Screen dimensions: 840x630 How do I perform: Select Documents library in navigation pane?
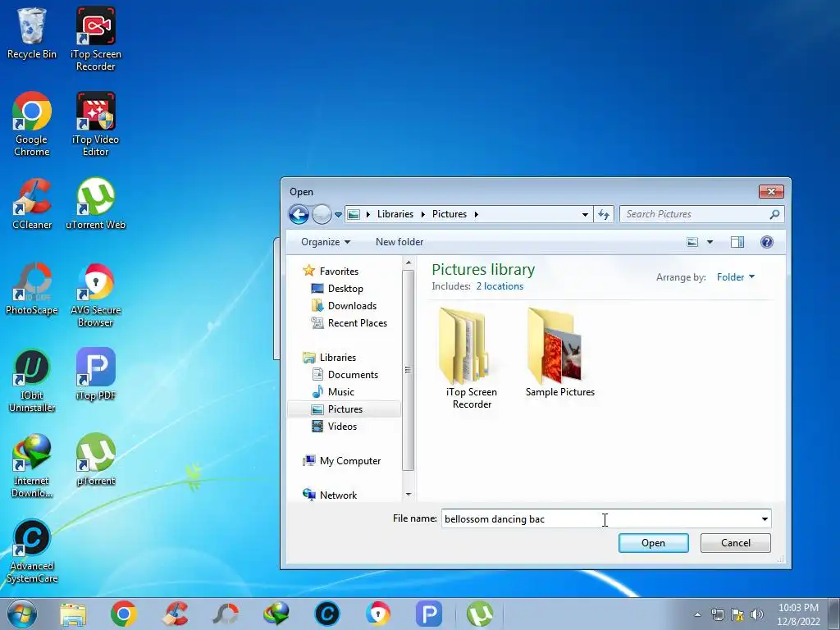345,375
